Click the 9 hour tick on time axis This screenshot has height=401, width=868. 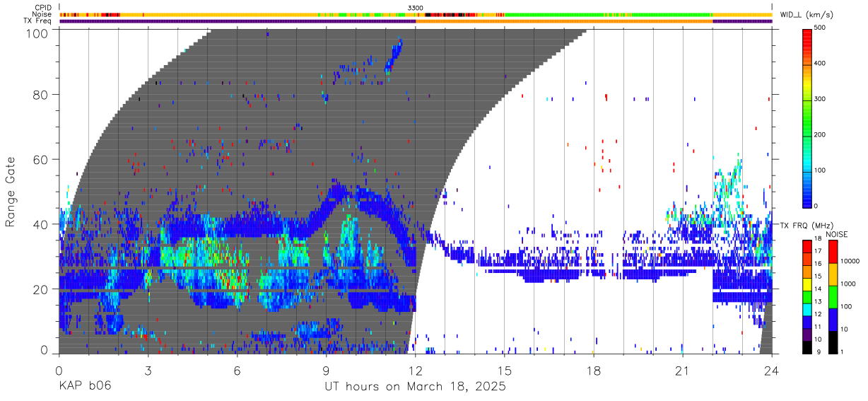(327, 371)
